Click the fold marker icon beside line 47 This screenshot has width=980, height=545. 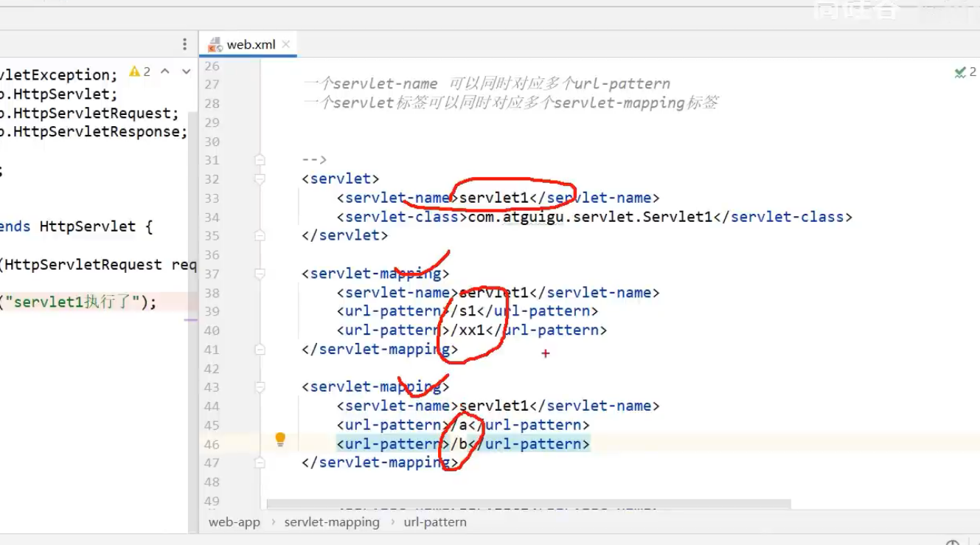tap(260, 462)
